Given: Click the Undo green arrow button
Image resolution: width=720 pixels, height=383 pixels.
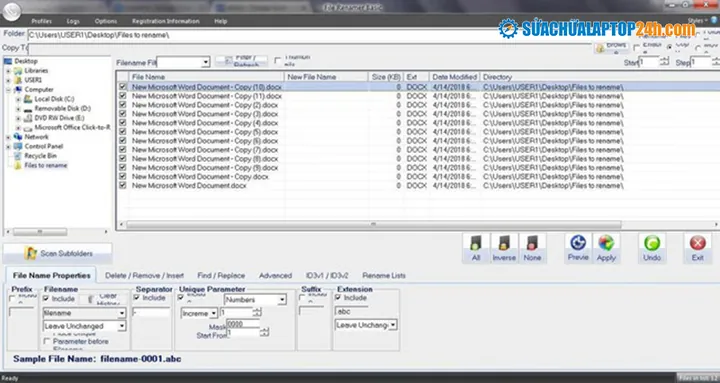Looking at the screenshot, I should point(652,248).
